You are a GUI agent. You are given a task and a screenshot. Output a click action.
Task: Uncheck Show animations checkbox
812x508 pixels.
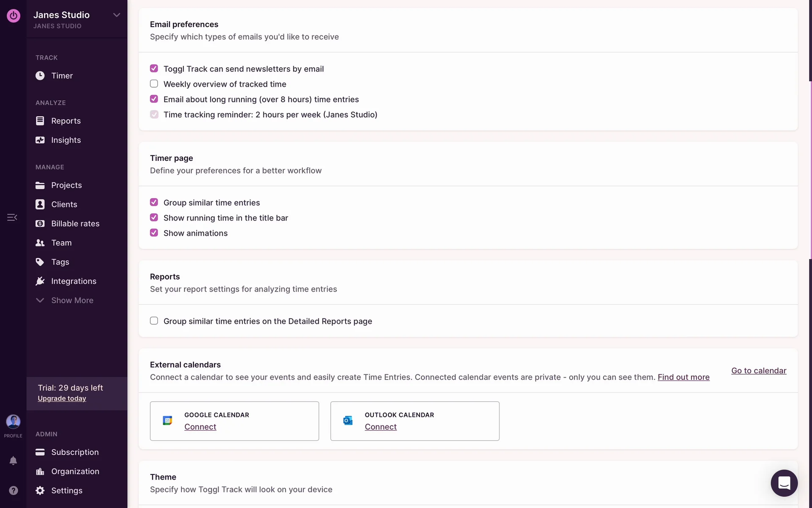coord(154,233)
